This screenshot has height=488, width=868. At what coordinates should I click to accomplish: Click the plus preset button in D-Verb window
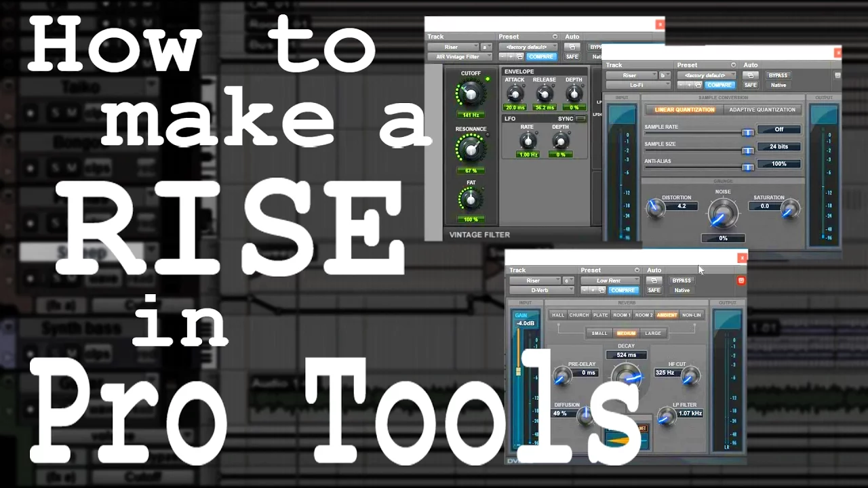coord(593,290)
